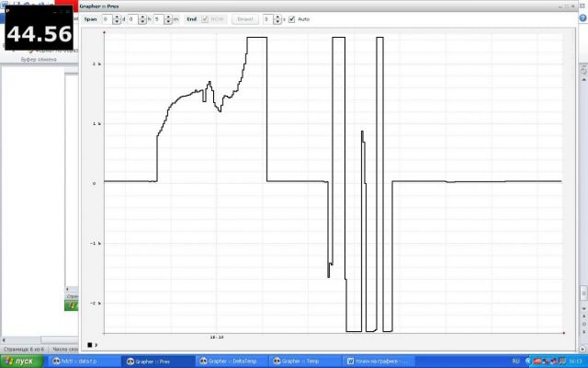Click the black series legend square
This screenshot has height=368, width=588.
(x=90, y=345)
